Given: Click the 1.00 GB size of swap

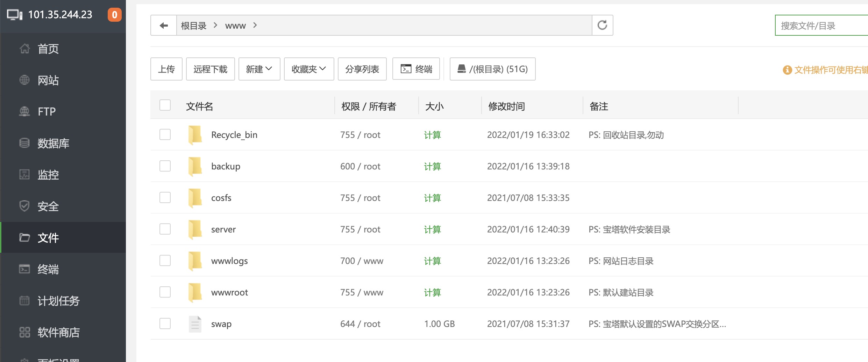Looking at the screenshot, I should coord(439,324).
